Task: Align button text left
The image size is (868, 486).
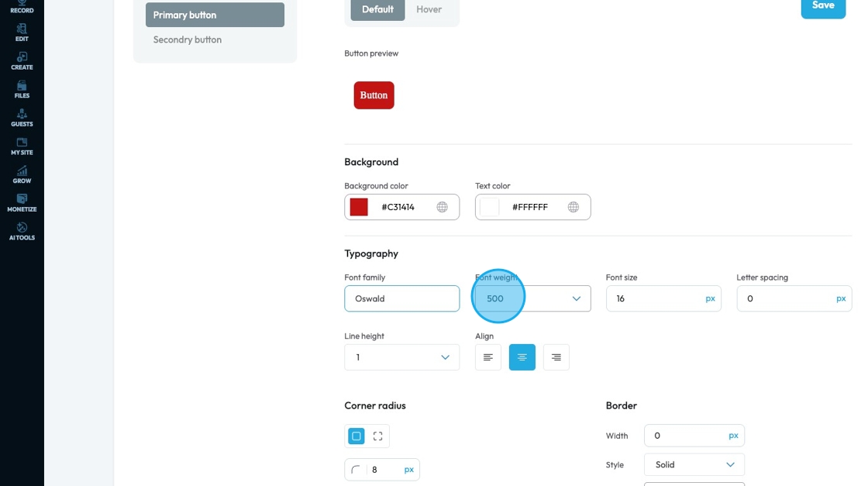Action: point(487,357)
